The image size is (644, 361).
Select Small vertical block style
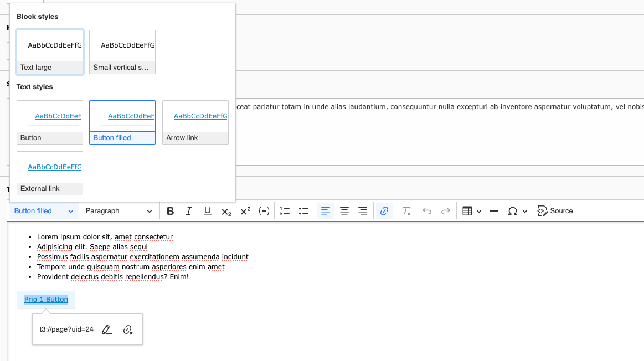(122, 51)
